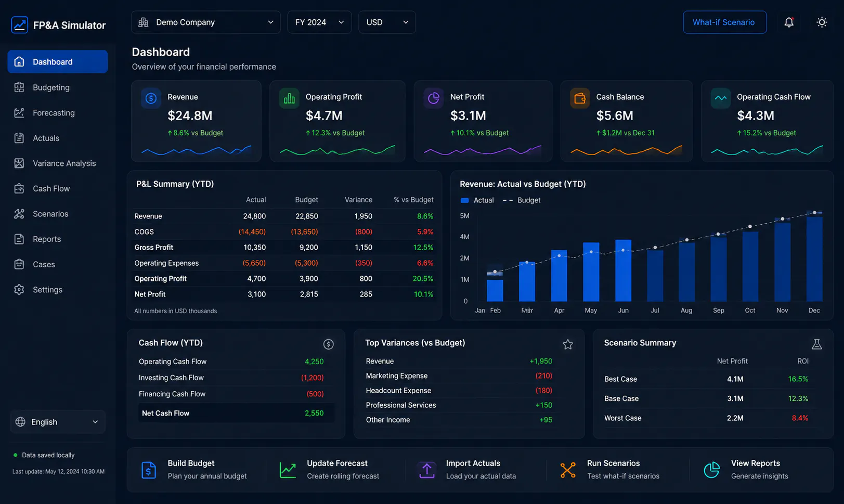Click the June revenue bar

pos(623,270)
